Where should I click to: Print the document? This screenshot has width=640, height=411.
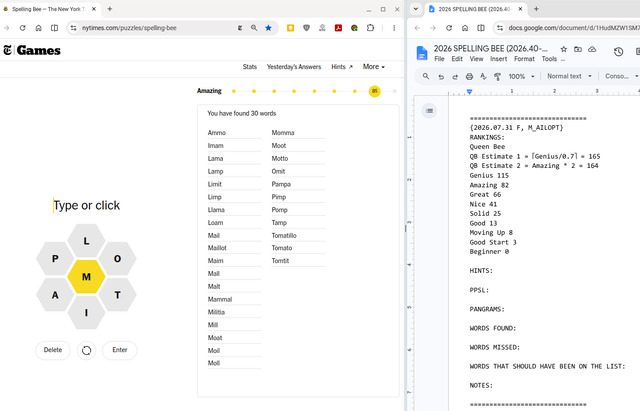point(469,76)
